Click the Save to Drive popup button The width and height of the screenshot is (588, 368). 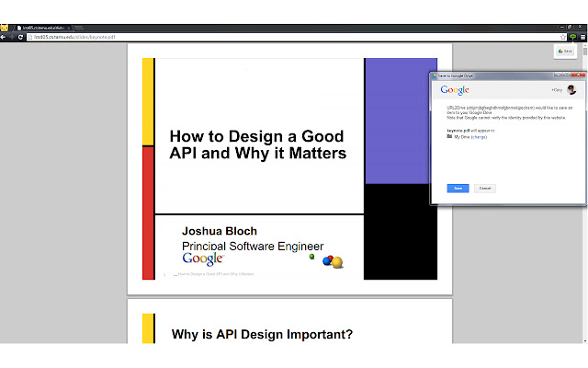pos(565,52)
